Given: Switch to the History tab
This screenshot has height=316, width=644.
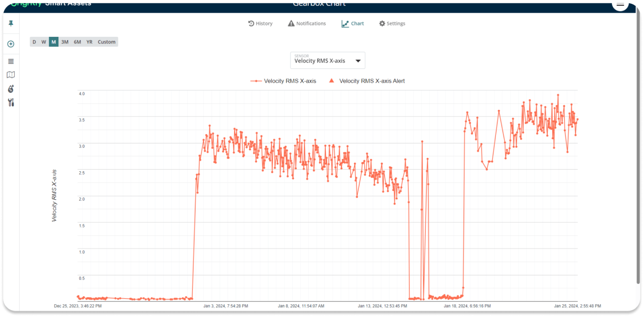Looking at the screenshot, I should tap(260, 24).
